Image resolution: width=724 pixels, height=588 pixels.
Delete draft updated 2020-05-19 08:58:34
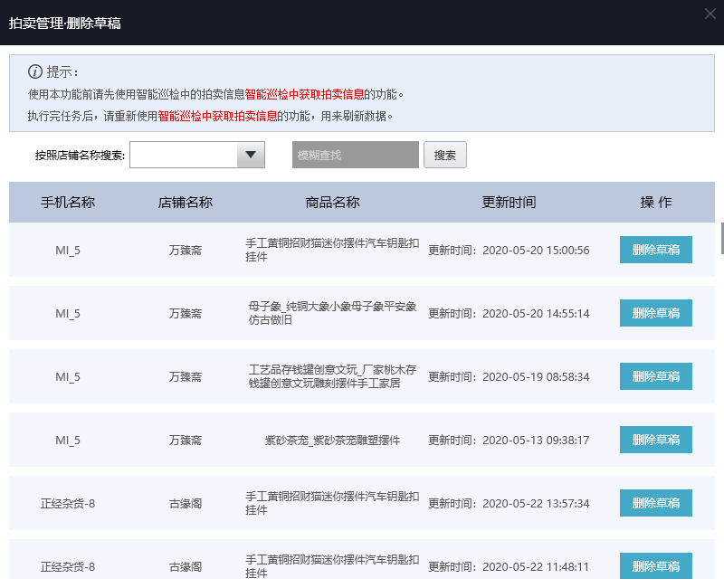(x=655, y=376)
